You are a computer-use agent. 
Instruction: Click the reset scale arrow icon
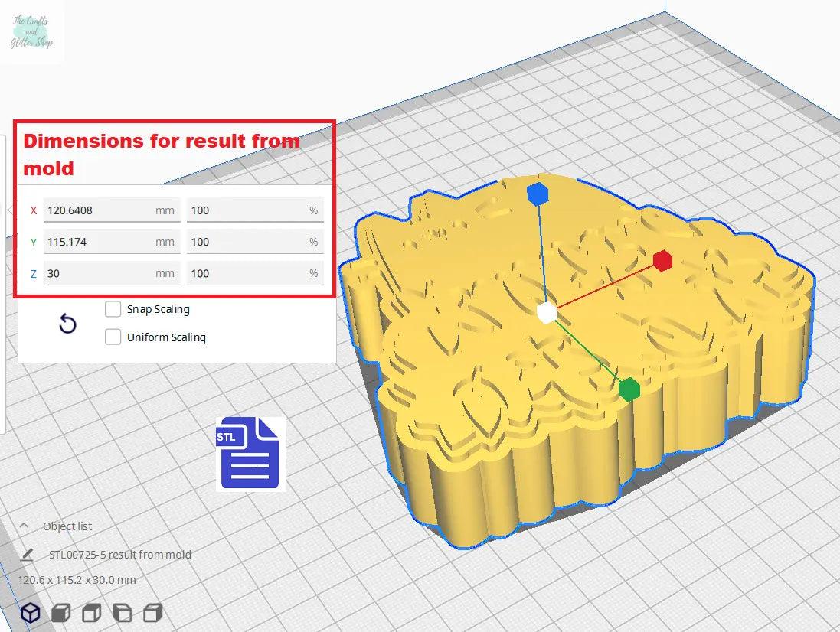pos(67,324)
